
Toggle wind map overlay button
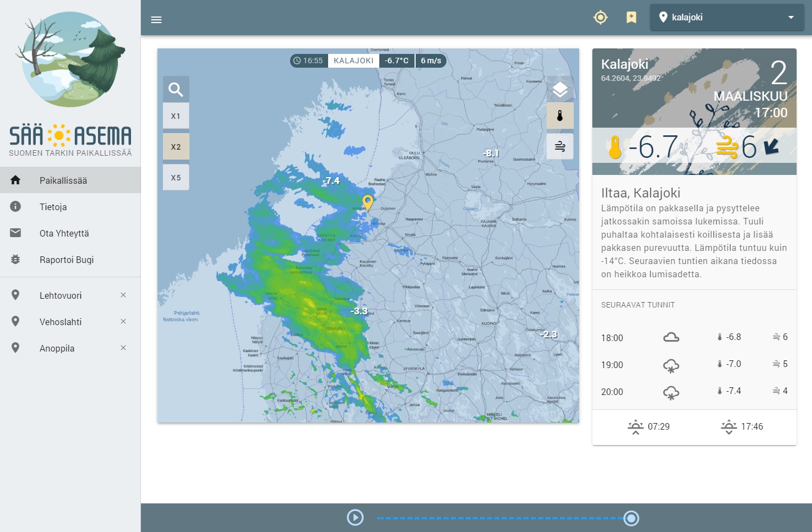pos(560,147)
